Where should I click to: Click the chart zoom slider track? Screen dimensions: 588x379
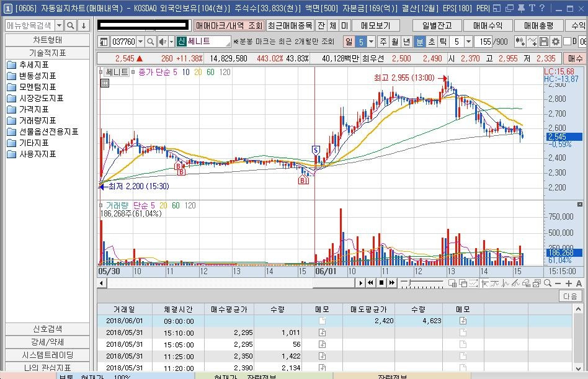[x=422, y=282]
